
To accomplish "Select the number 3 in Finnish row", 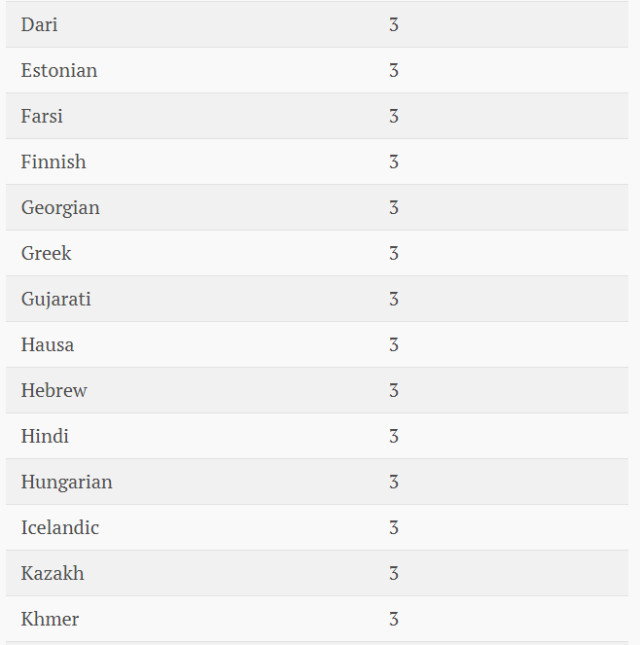I will click(x=394, y=162).
